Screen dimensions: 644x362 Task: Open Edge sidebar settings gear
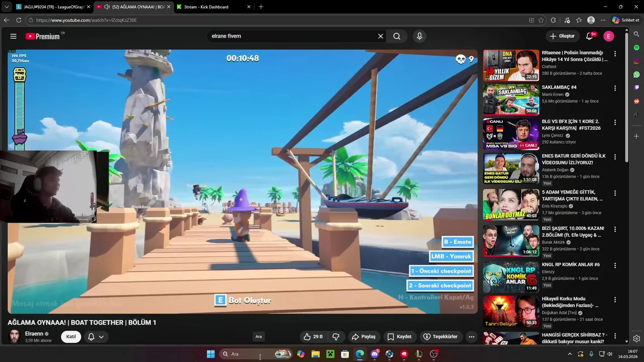[636, 338]
